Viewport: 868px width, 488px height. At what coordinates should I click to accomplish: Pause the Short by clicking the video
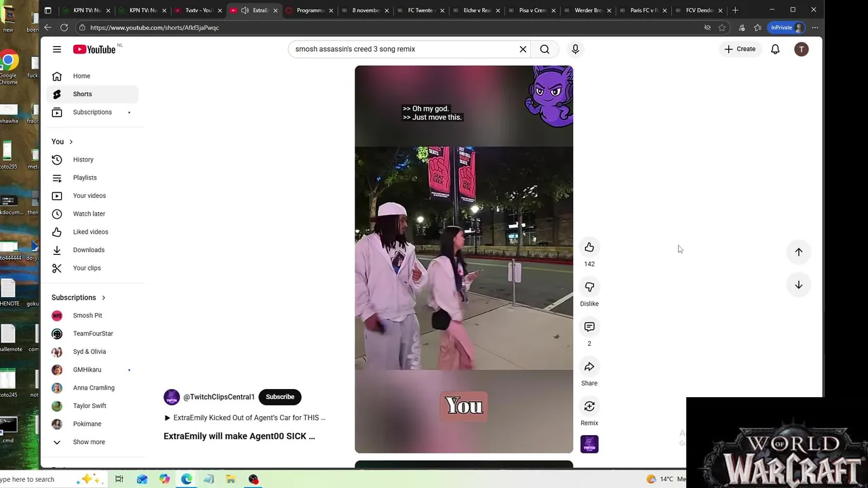click(464, 259)
